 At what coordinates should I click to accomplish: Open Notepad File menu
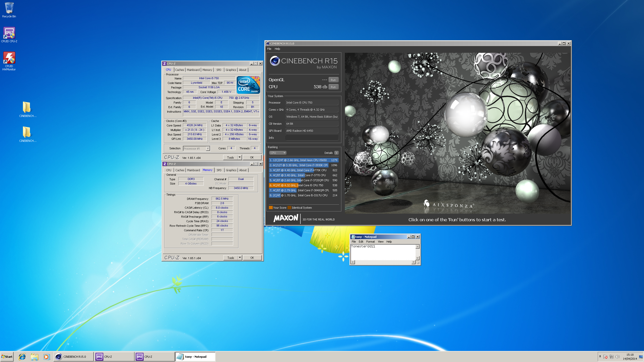(x=354, y=242)
